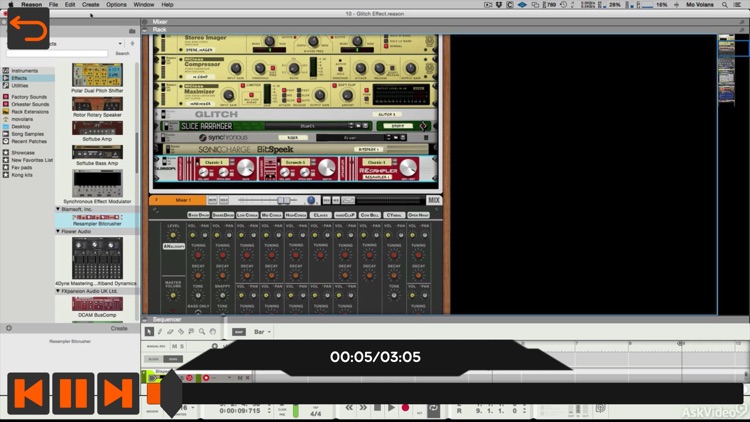
Task: Toggle sequencer track header M mute button
Action: 174,346
